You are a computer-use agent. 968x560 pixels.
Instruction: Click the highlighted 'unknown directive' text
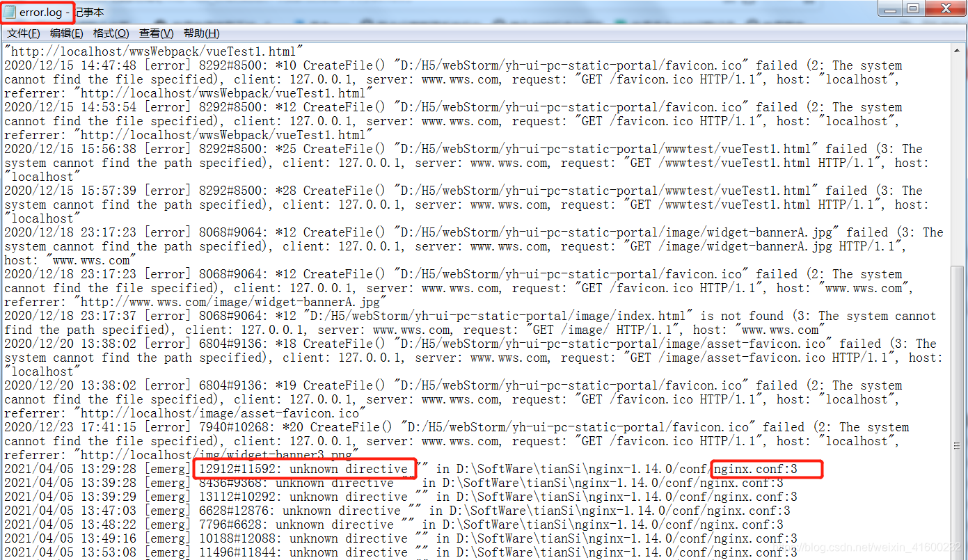(x=304, y=468)
